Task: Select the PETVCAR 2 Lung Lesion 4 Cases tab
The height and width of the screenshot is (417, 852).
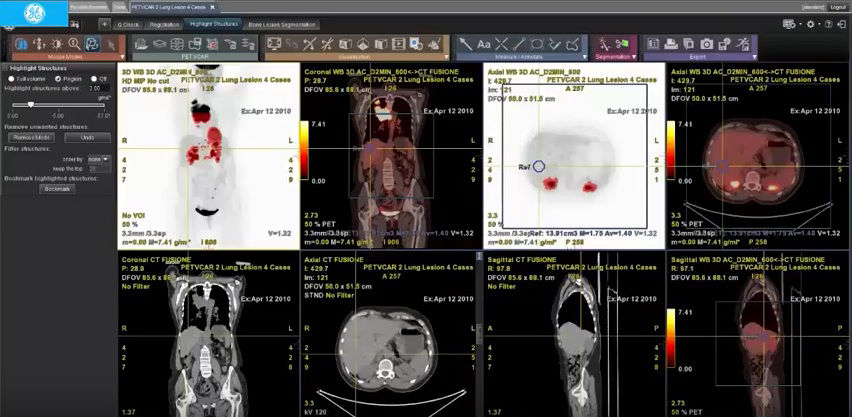Action: tap(170, 7)
